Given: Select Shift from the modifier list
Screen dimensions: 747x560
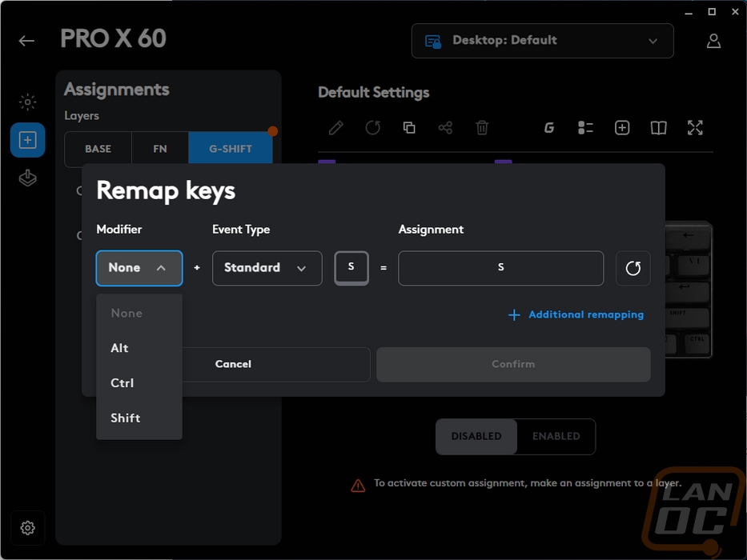Looking at the screenshot, I should coord(139,418).
